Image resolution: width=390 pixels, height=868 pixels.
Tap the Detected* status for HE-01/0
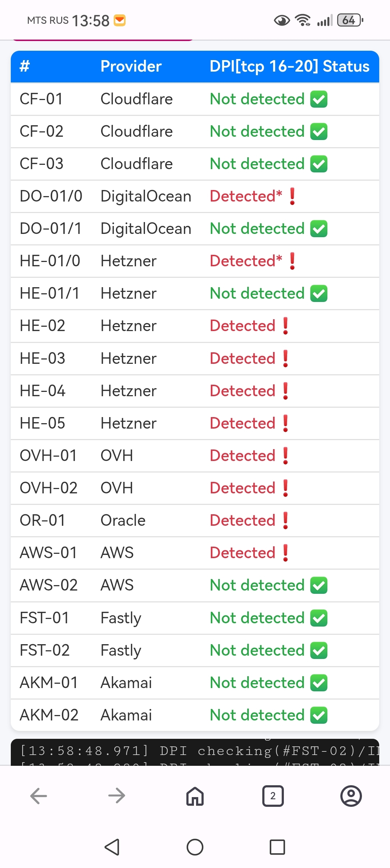click(x=246, y=261)
